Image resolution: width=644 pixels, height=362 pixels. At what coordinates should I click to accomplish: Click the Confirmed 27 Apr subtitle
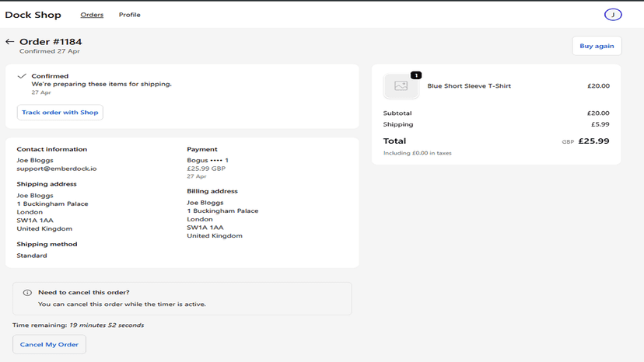(50, 51)
